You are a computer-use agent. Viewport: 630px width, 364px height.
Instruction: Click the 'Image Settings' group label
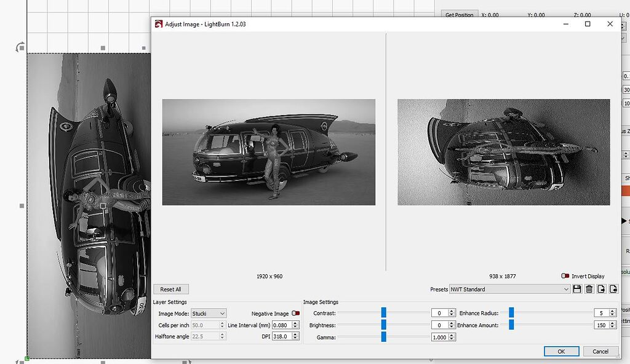click(x=321, y=302)
